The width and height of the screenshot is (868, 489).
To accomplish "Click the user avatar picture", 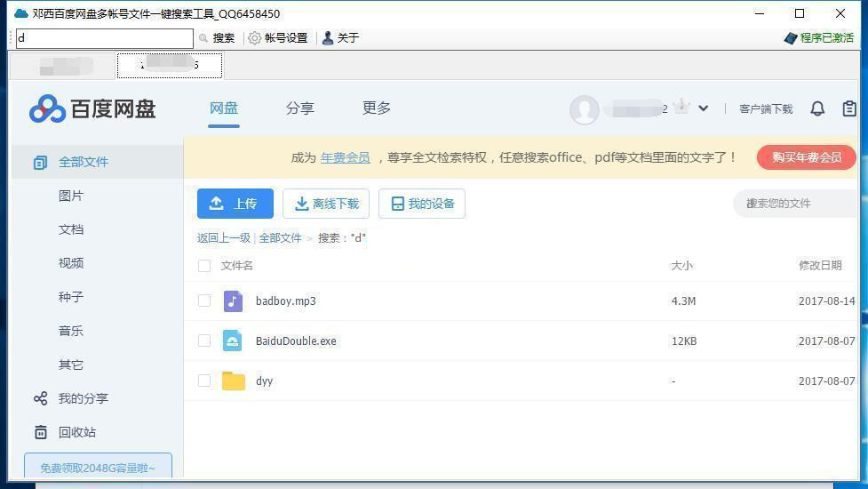I will 584,109.
